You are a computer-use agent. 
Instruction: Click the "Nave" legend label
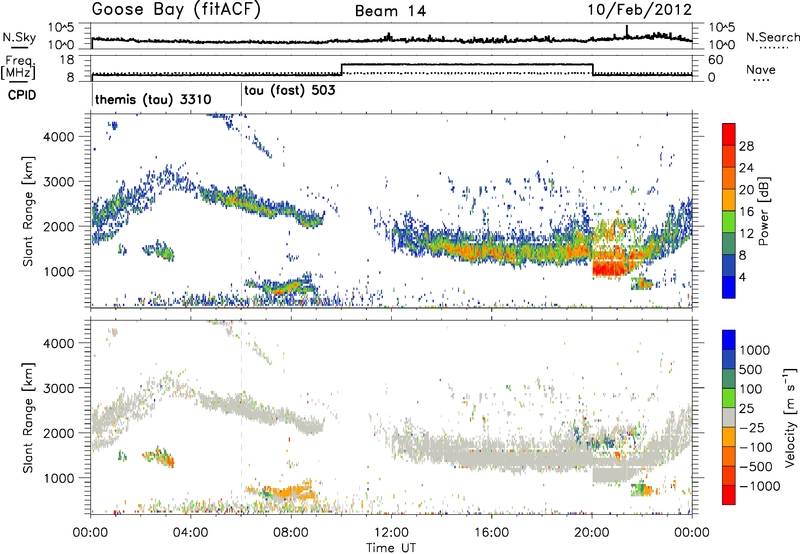point(761,69)
